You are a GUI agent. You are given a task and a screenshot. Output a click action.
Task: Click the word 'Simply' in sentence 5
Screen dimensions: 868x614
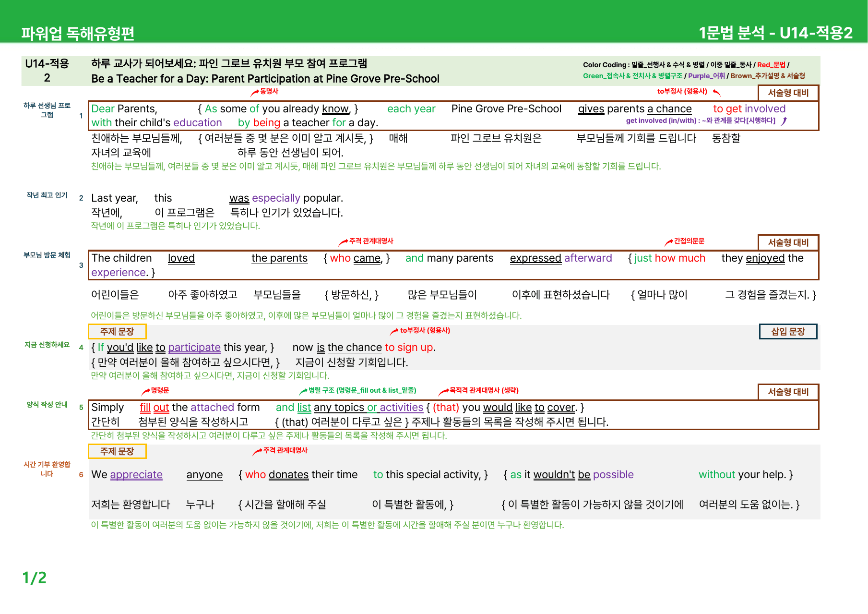(x=107, y=408)
